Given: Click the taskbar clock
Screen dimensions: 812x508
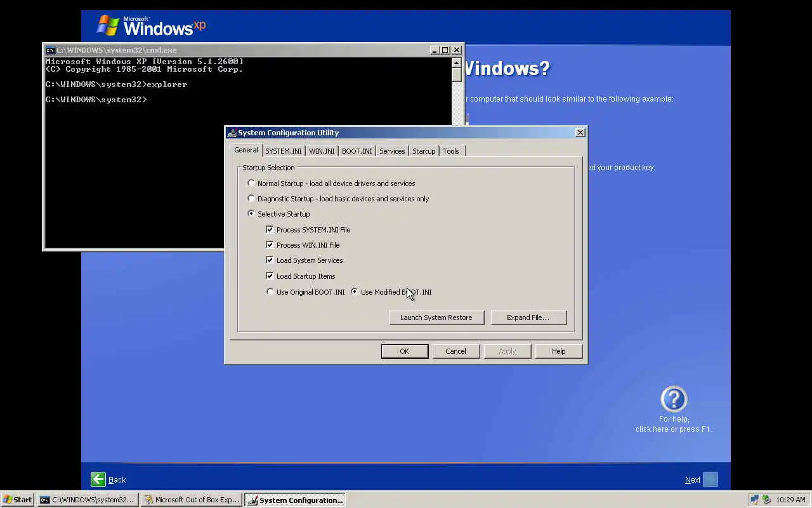Looking at the screenshot, I should [x=790, y=500].
